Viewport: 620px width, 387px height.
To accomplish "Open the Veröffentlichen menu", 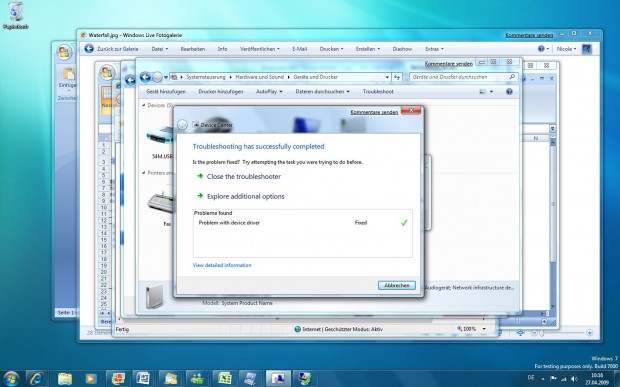I will point(259,49).
